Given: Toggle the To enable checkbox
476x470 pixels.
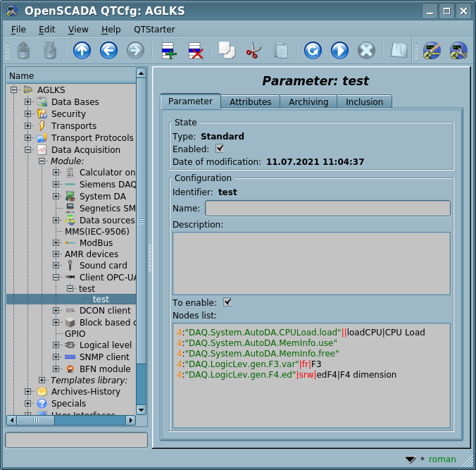Looking at the screenshot, I should (227, 302).
